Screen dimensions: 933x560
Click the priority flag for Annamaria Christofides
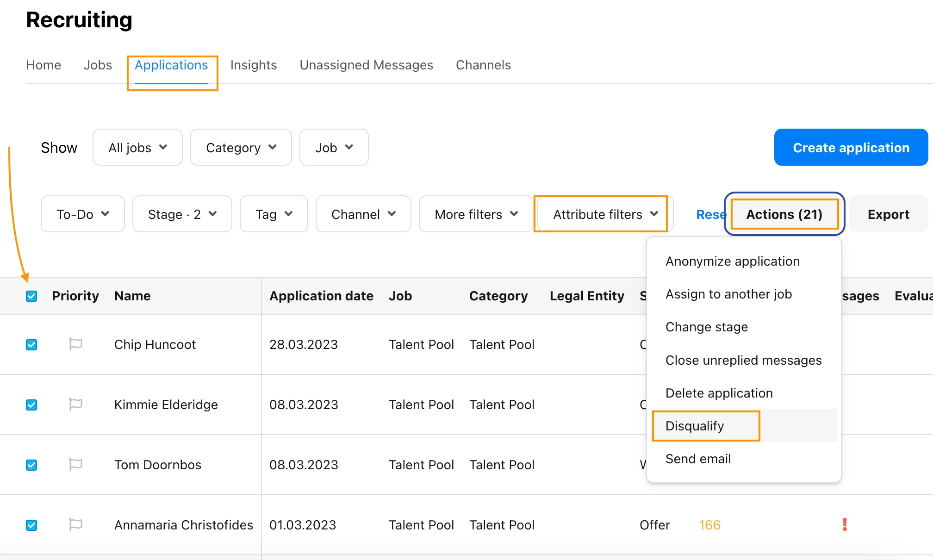(x=75, y=525)
